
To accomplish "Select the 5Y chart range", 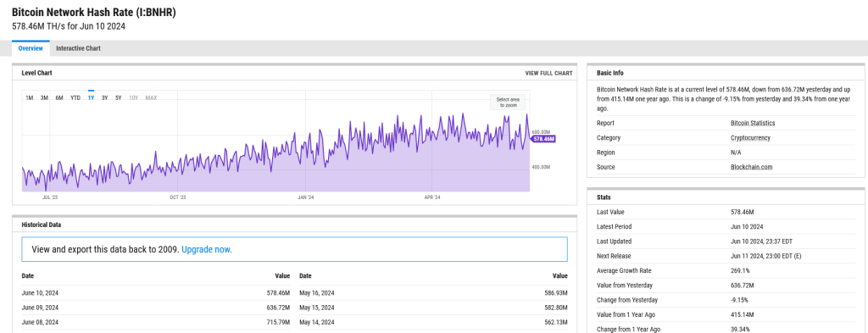I will 119,98.
